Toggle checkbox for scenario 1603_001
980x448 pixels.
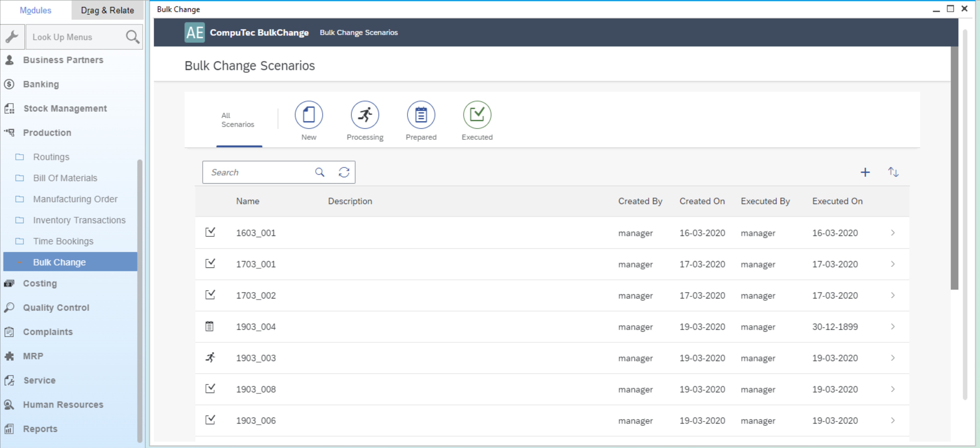click(211, 233)
